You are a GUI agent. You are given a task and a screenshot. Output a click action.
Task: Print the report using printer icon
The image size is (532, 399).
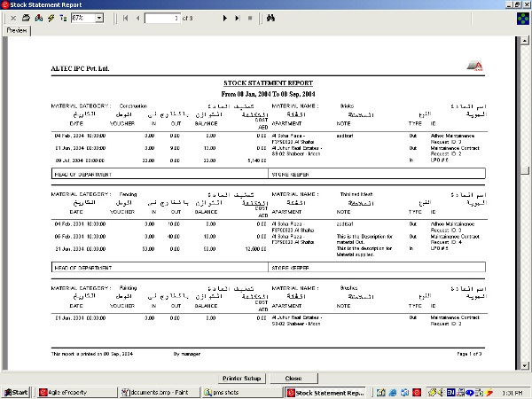26,18
